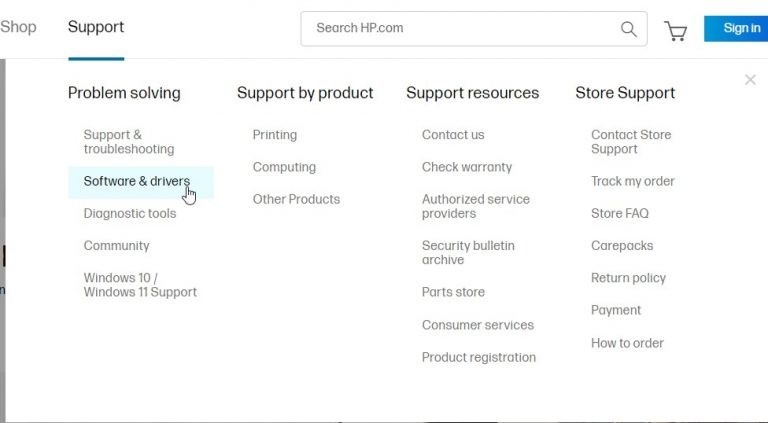The width and height of the screenshot is (768, 423).
Task: Open Authorized service providers link
Action: tap(476, 206)
